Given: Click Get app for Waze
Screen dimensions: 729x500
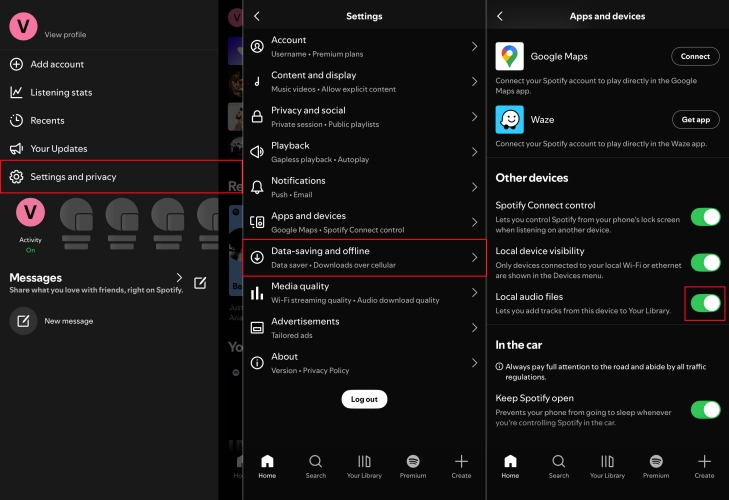Looking at the screenshot, I should coord(696,120).
